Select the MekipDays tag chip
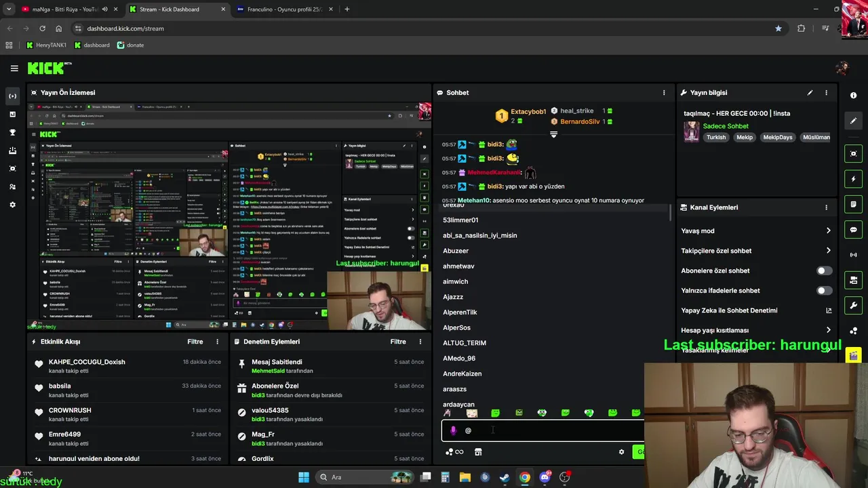Image resolution: width=868 pixels, height=488 pixels. tap(777, 138)
